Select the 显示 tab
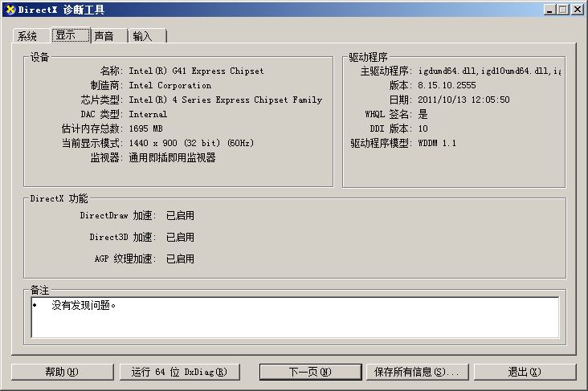The width and height of the screenshot is (588, 391). 66,35
